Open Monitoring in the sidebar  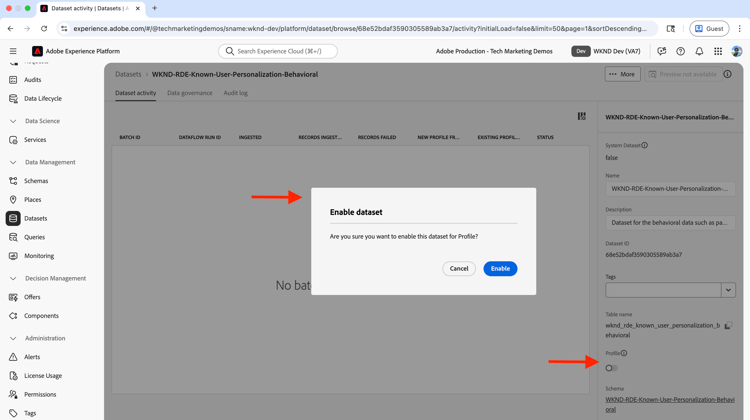click(x=39, y=256)
